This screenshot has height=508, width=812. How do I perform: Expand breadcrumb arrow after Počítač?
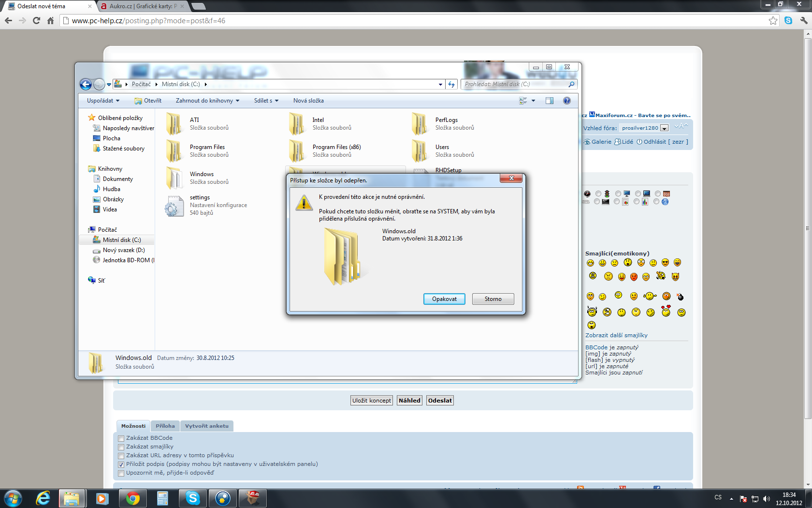coord(156,84)
